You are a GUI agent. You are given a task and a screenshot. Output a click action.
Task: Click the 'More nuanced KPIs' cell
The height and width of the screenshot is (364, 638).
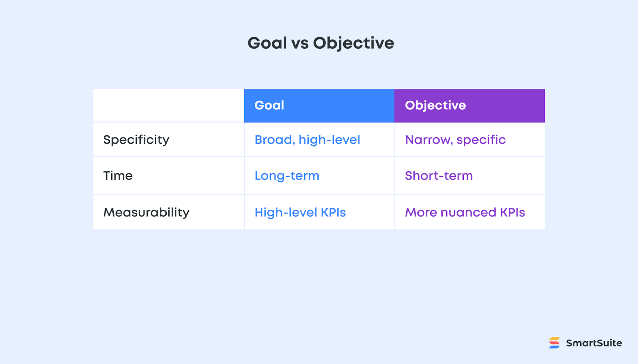click(x=465, y=212)
